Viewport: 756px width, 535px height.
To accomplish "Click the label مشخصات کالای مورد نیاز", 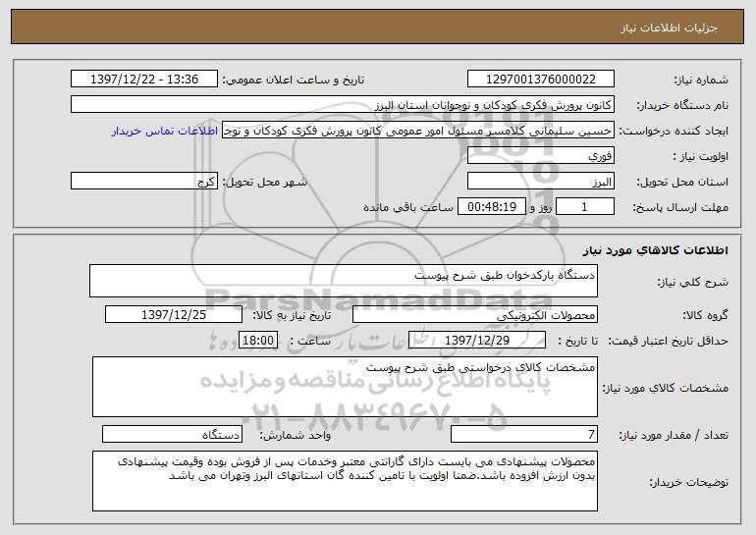I will pos(666,388).
